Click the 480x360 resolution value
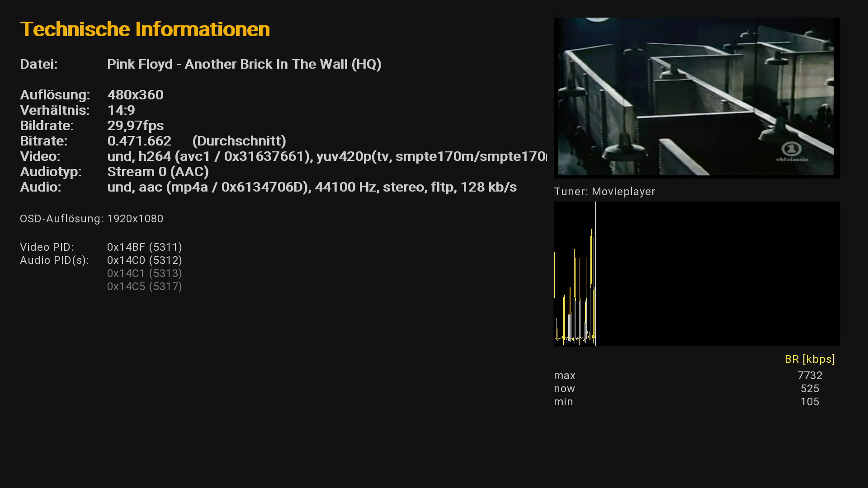 (135, 95)
